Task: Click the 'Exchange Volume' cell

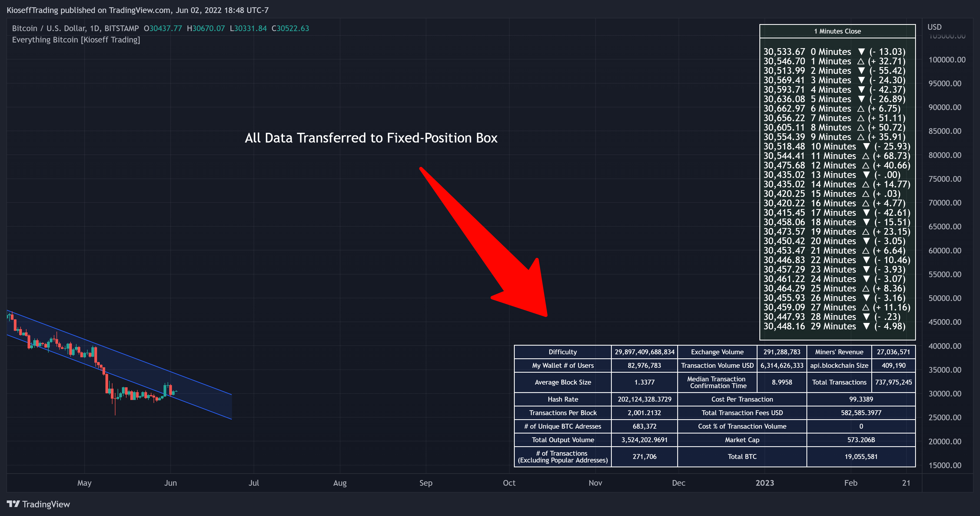Action: coord(717,352)
